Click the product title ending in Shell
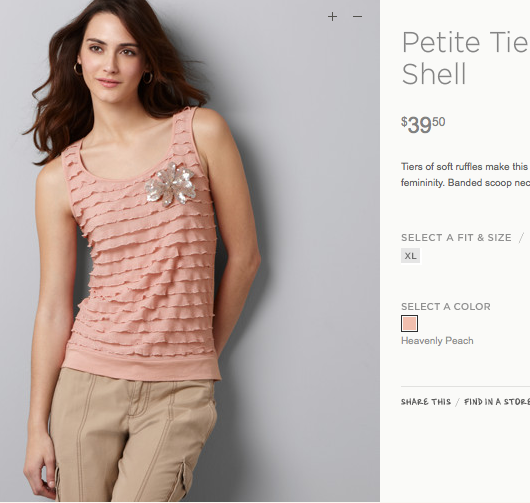The width and height of the screenshot is (530, 503). click(x=465, y=57)
